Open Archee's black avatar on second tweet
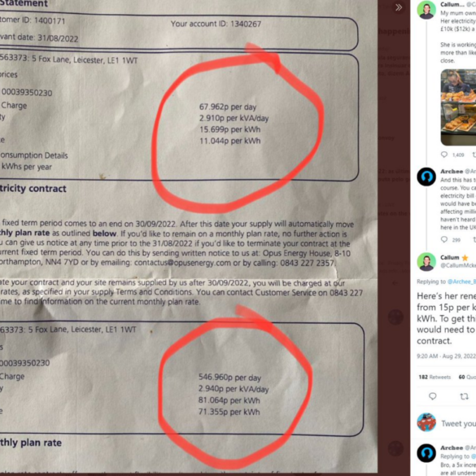The image size is (476, 476). click(426, 177)
